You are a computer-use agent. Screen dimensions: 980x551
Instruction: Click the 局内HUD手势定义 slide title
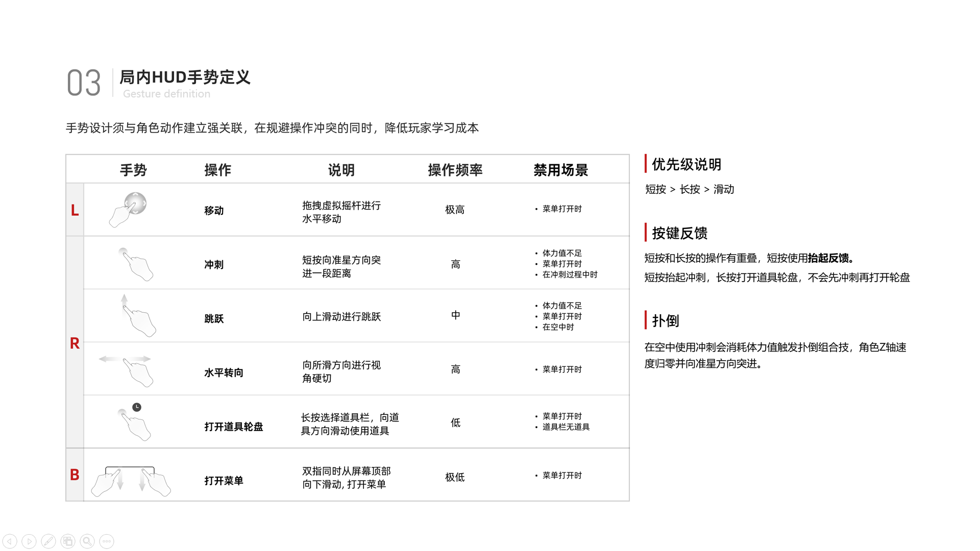(185, 78)
